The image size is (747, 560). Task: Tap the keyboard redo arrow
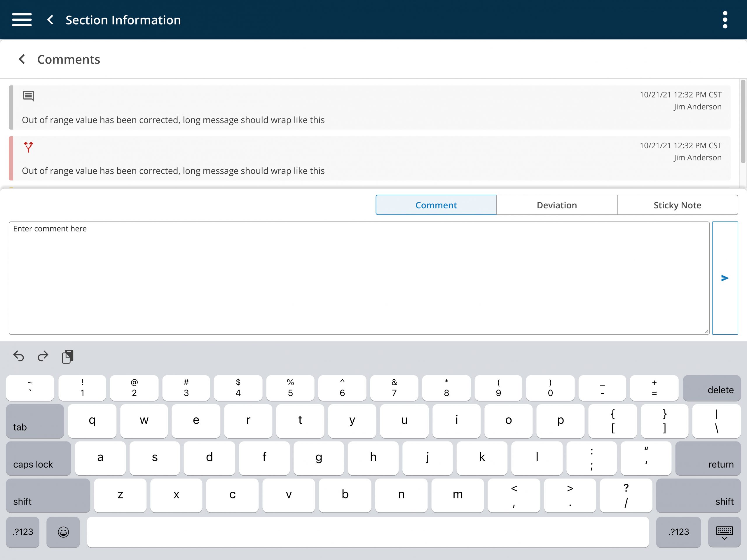pos(43,356)
